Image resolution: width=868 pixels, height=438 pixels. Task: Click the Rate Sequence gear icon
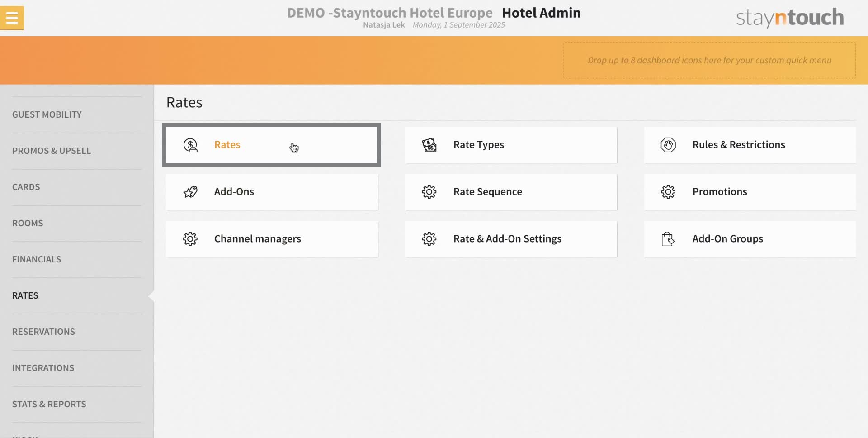tap(429, 192)
